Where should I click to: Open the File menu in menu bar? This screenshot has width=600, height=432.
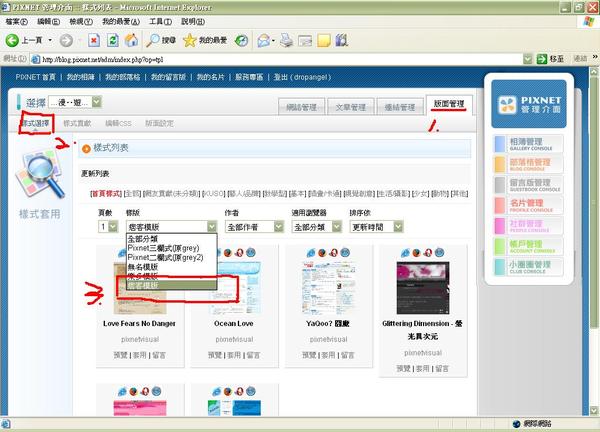(16, 21)
